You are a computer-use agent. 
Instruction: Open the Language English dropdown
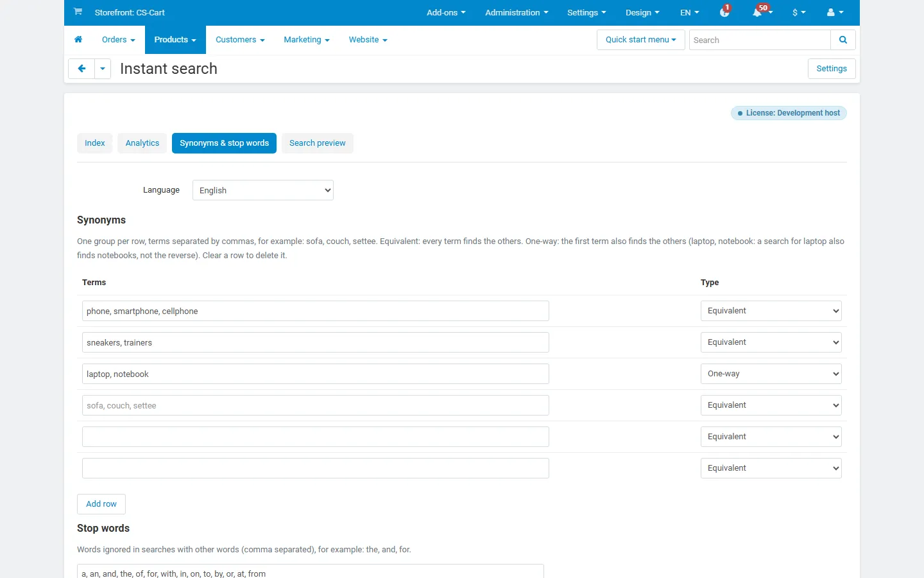point(263,190)
